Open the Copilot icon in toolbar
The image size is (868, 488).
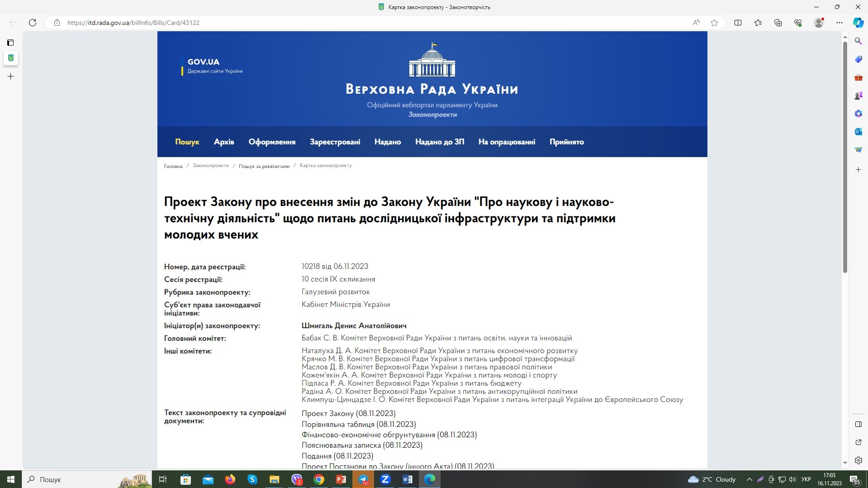858,23
